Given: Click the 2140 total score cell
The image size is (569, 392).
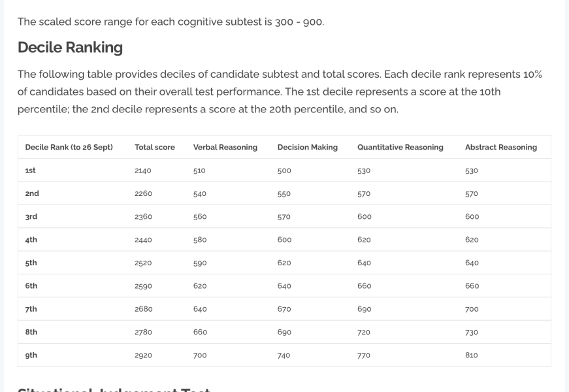Looking at the screenshot, I should pos(143,171).
